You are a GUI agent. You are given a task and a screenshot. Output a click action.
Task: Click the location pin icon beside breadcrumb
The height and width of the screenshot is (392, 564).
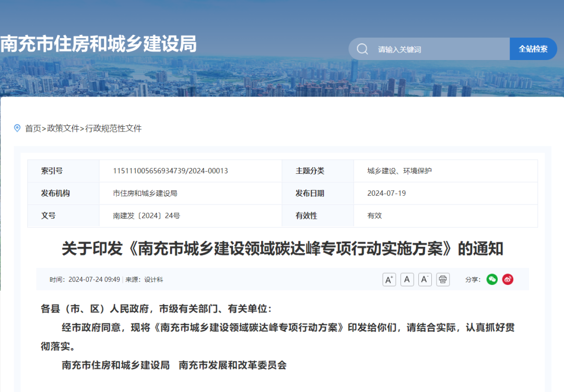[x=17, y=128]
